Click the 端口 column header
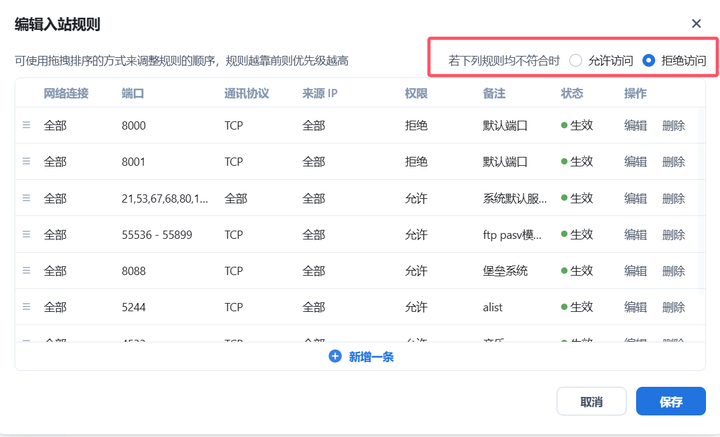The image size is (720, 437). (133, 94)
